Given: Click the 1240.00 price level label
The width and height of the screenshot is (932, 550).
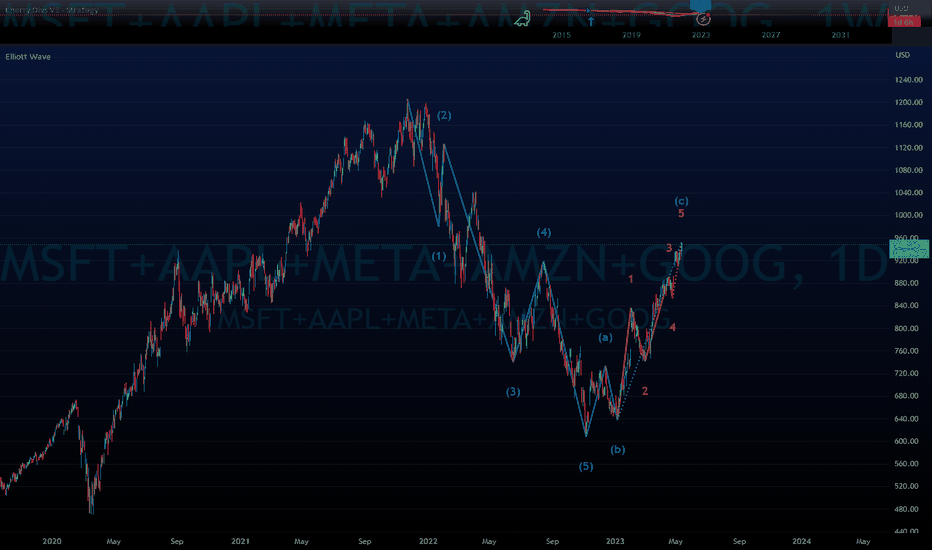Looking at the screenshot, I should pos(909,80).
